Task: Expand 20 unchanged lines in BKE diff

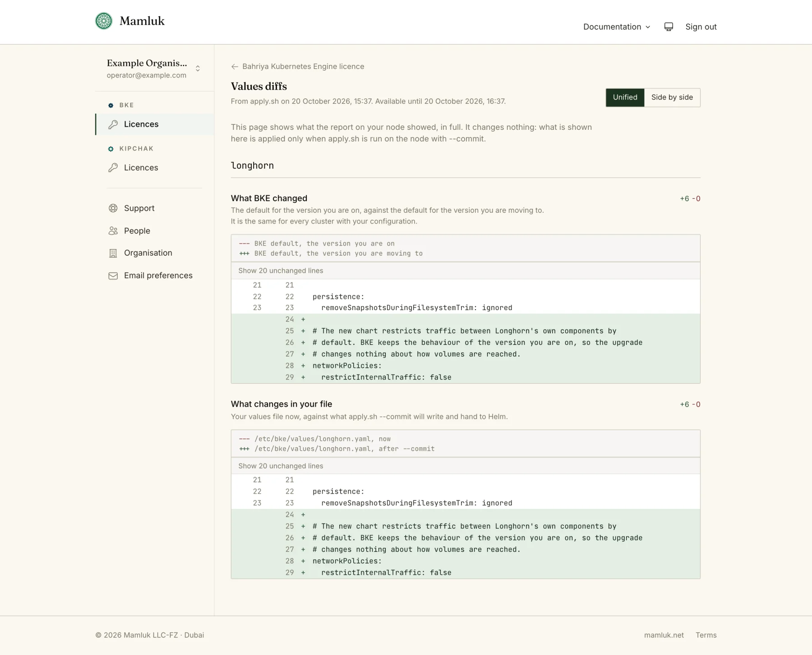Action: pos(466,270)
